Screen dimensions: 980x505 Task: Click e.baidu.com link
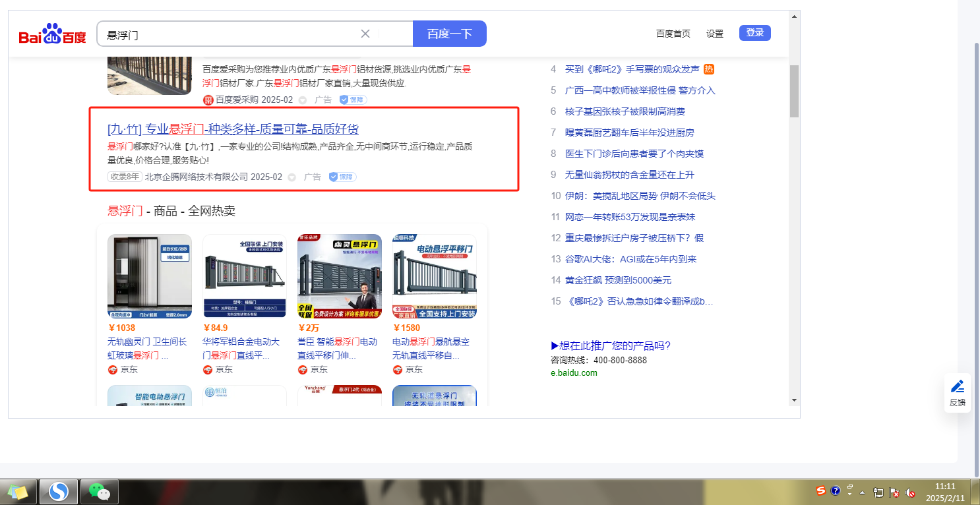[x=574, y=373]
